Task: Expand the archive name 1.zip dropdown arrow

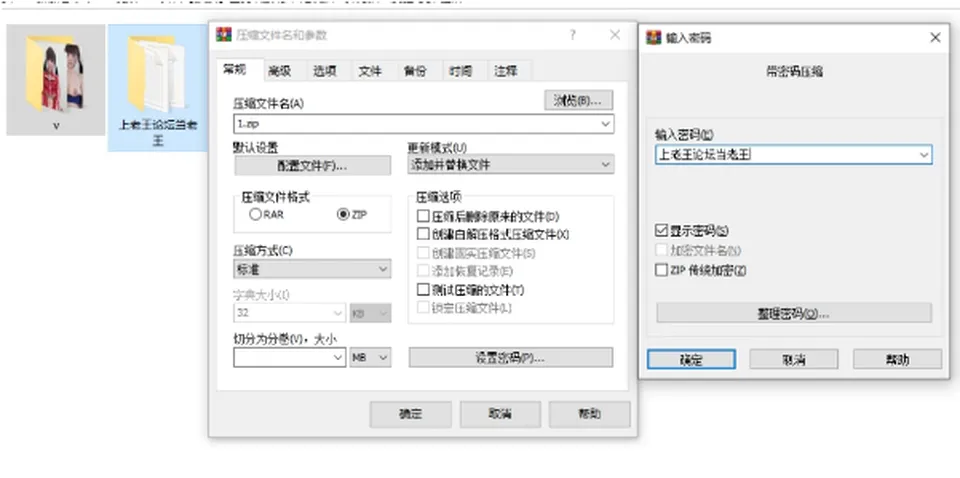Action: click(x=606, y=124)
